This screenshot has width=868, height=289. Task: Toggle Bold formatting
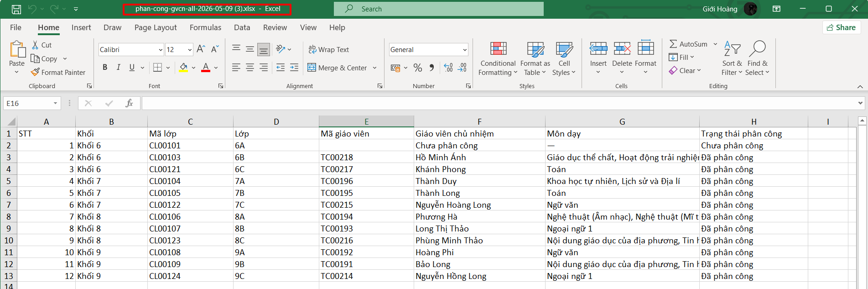(x=105, y=68)
